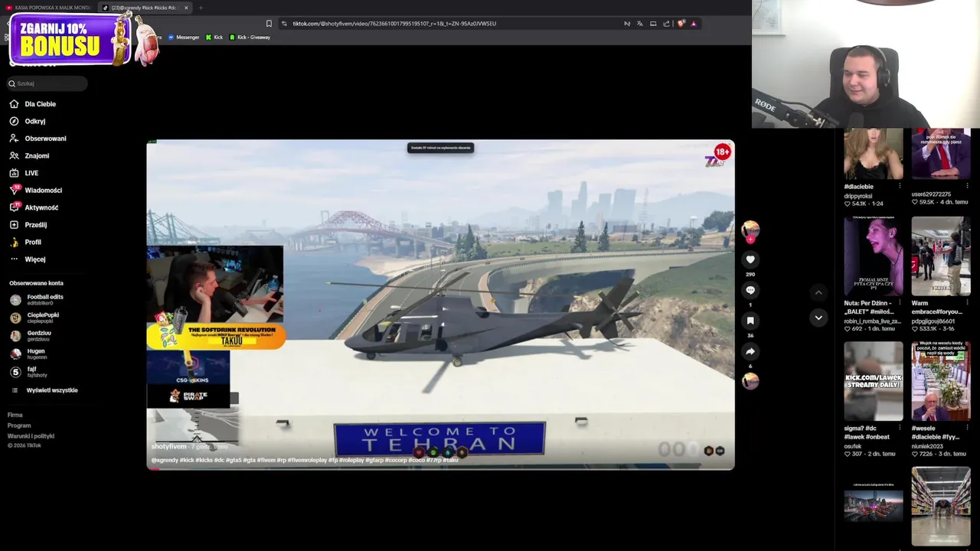Open the Znajomi section
This screenshot has width=980, height=551.
click(30, 155)
